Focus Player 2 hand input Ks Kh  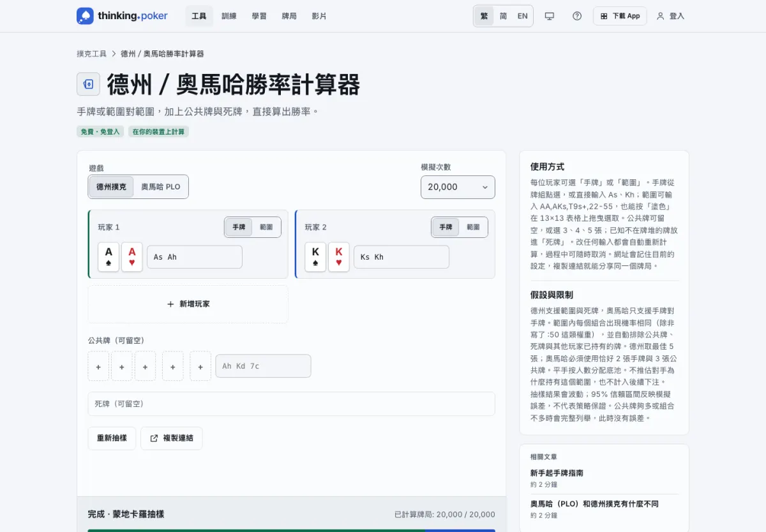402,257
